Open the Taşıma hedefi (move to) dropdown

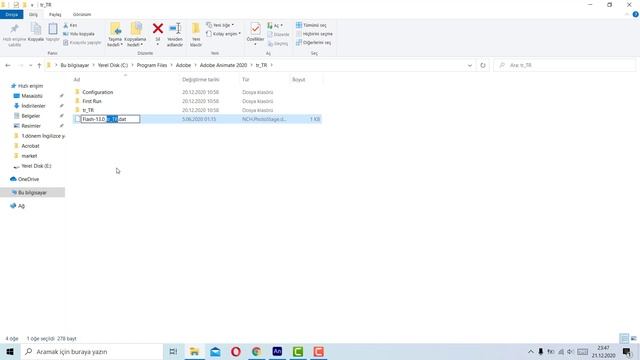115,42
